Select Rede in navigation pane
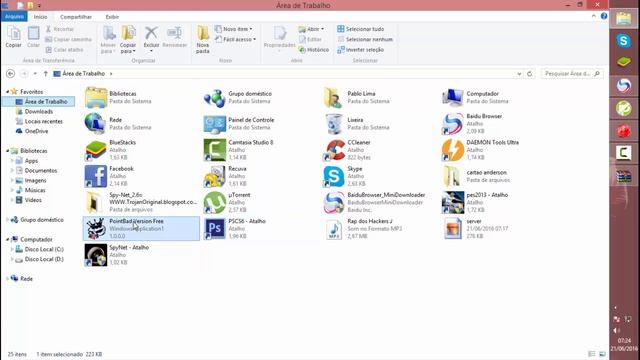This screenshot has height=360, width=640. [26, 279]
